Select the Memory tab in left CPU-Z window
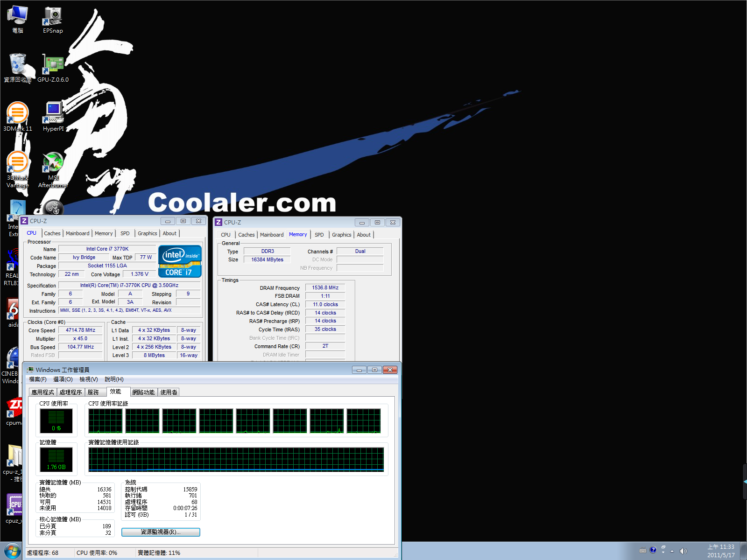747x560 pixels. coord(104,233)
